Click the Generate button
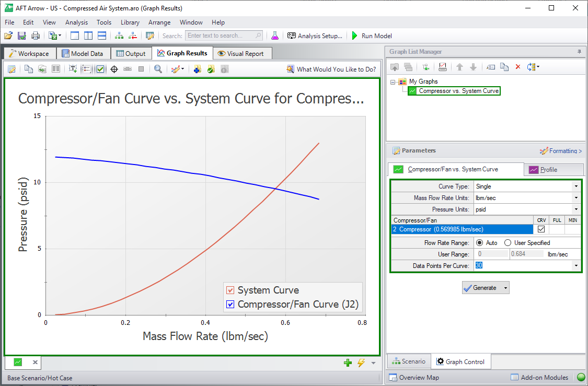 [x=481, y=288]
